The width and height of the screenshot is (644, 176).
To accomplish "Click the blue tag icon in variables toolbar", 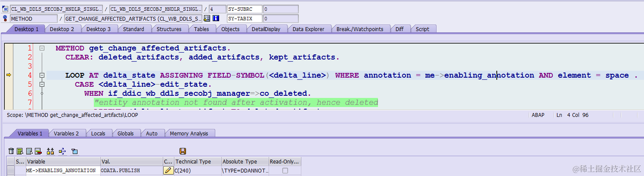I will click(x=74, y=151).
